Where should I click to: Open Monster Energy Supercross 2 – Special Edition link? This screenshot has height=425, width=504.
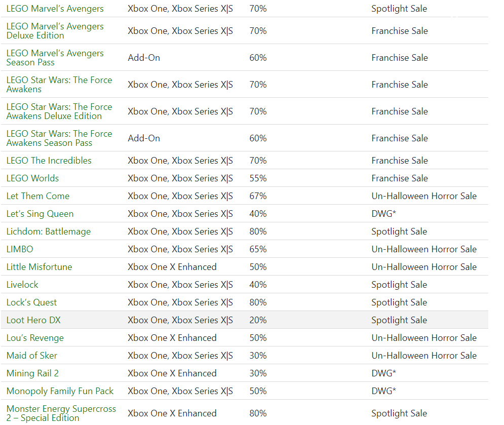(x=61, y=413)
